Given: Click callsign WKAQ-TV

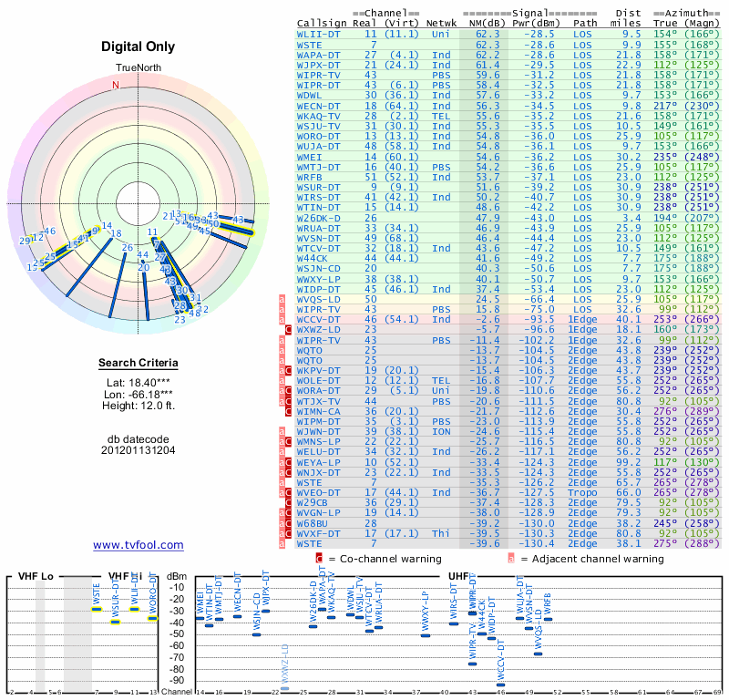Looking at the screenshot, I should [318, 117].
